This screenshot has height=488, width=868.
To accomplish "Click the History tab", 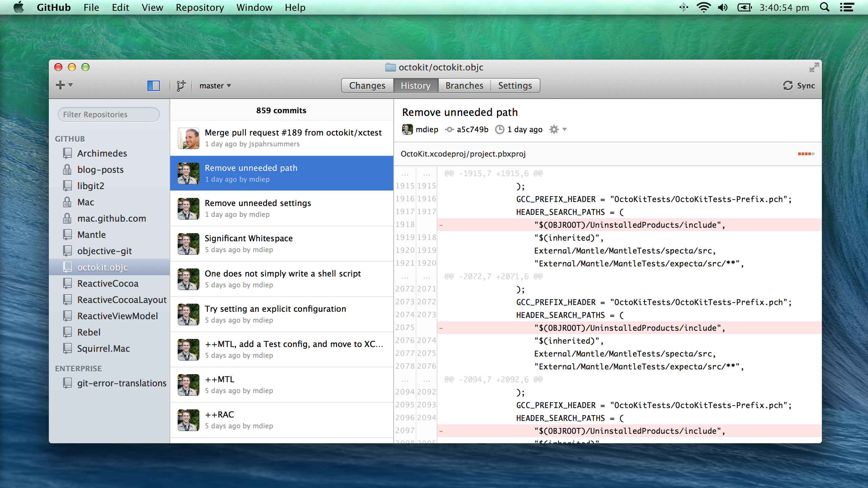I will [x=415, y=85].
